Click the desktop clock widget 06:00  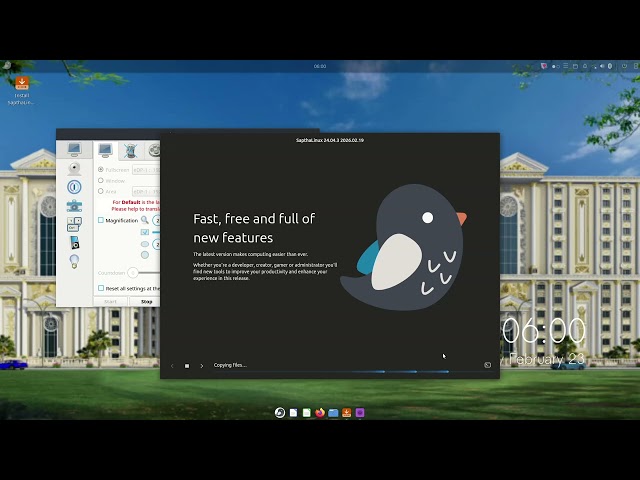click(544, 331)
